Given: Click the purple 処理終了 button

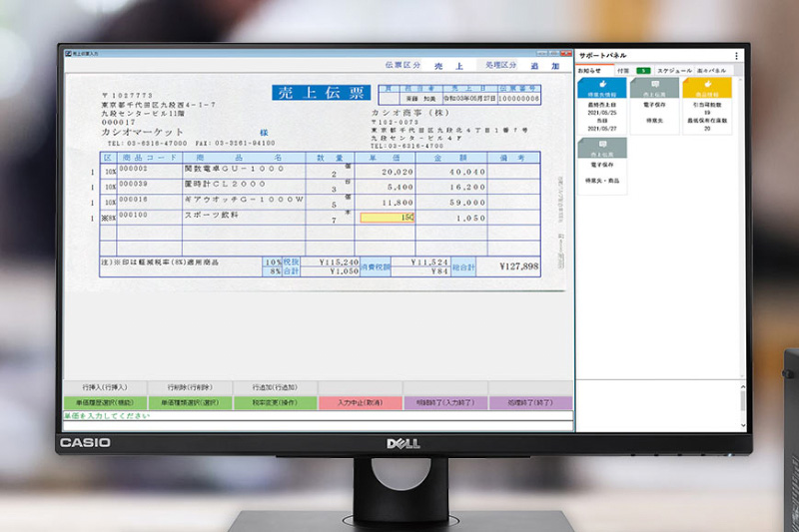Looking at the screenshot, I should coord(530,402).
